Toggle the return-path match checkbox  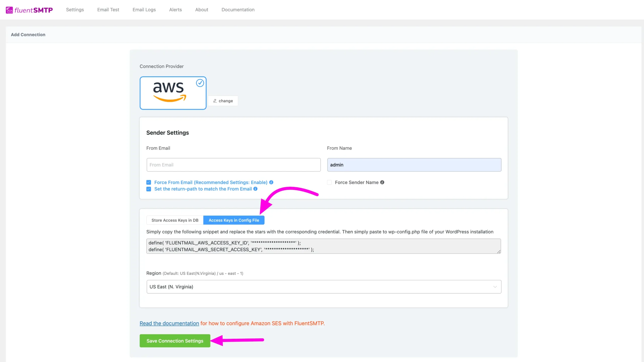[x=149, y=189]
